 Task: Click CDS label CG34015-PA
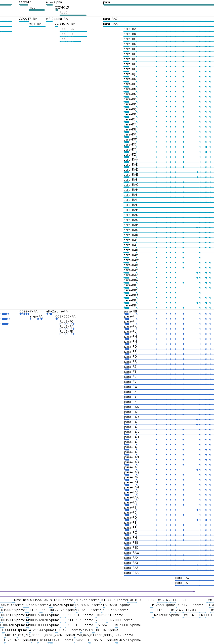[x=65, y=316]
